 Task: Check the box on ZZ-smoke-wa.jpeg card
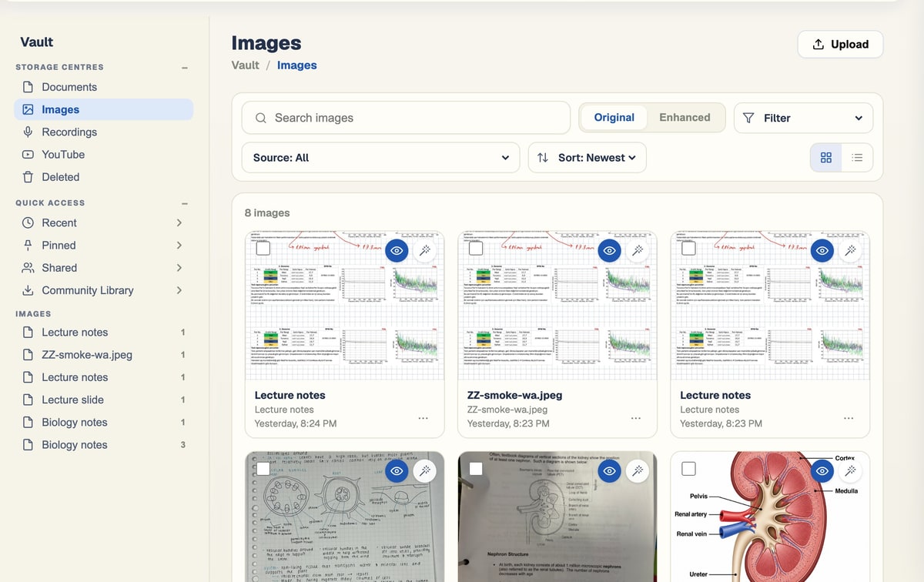click(476, 249)
